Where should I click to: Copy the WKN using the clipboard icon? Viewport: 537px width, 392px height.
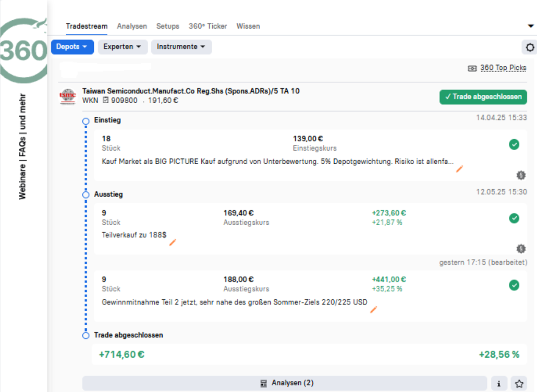click(105, 100)
